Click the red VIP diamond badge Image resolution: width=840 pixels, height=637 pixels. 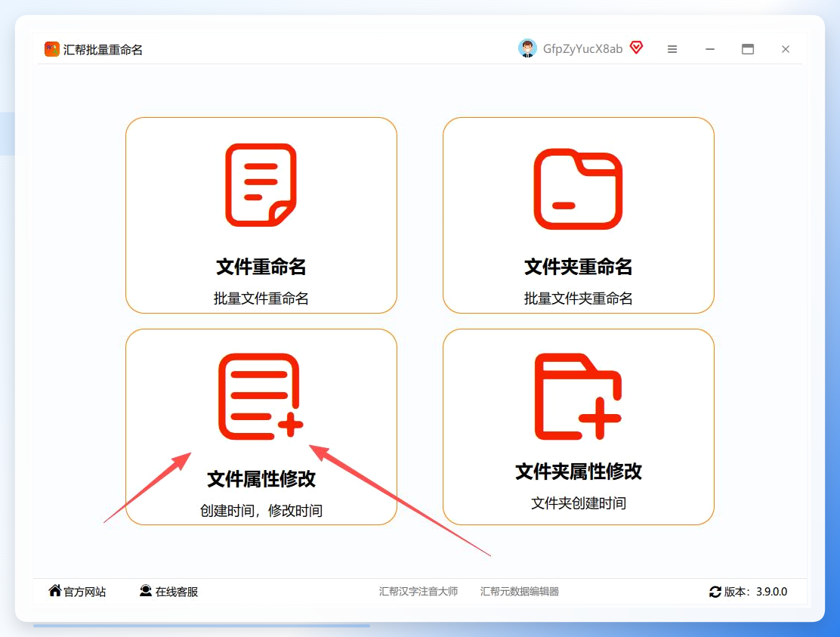click(637, 48)
